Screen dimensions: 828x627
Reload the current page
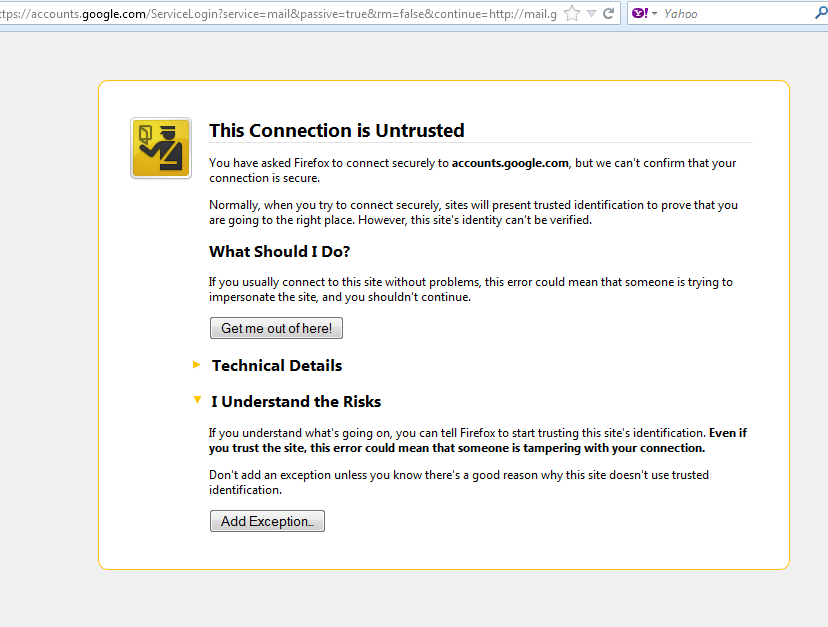[x=608, y=13]
